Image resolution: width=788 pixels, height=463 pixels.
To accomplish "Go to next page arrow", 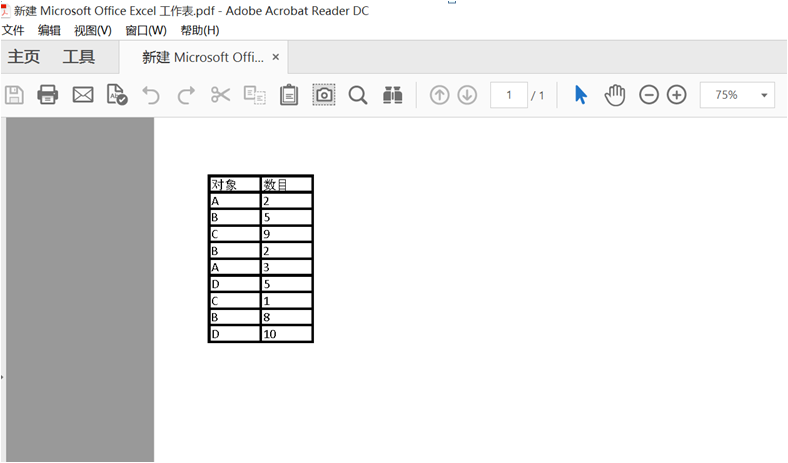I will click(467, 95).
